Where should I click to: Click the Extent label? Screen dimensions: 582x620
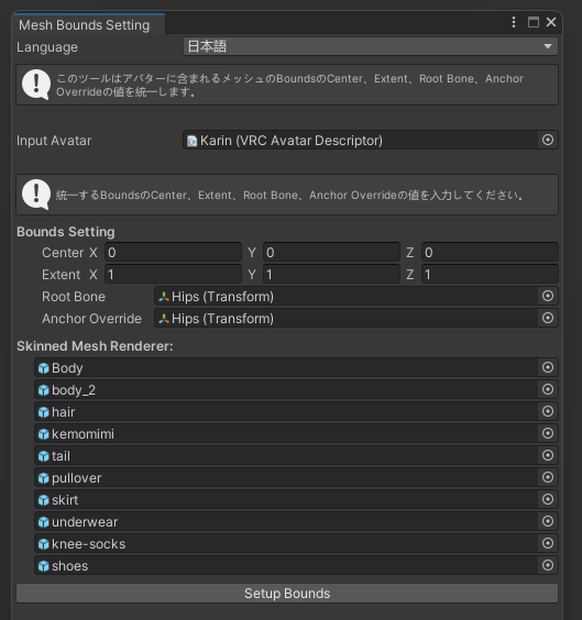61,274
